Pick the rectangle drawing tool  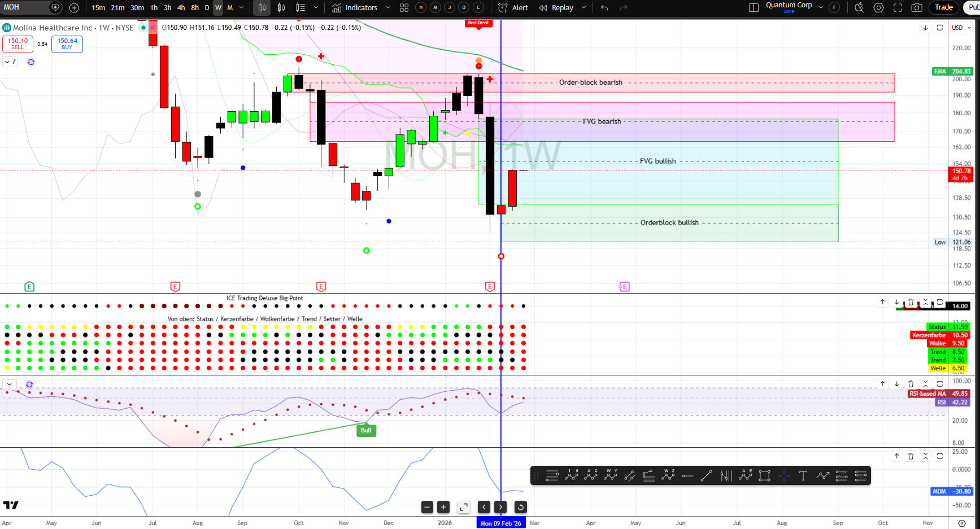[764, 476]
